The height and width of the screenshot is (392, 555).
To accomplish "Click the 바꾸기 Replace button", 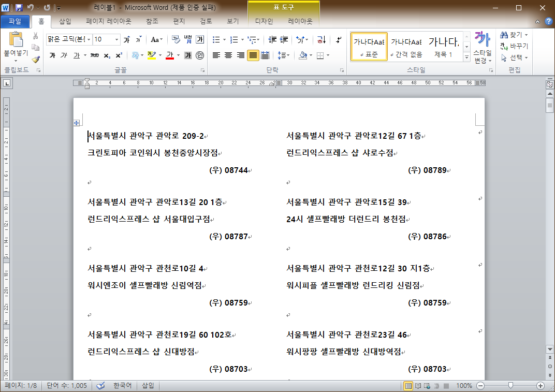I will (x=514, y=46).
